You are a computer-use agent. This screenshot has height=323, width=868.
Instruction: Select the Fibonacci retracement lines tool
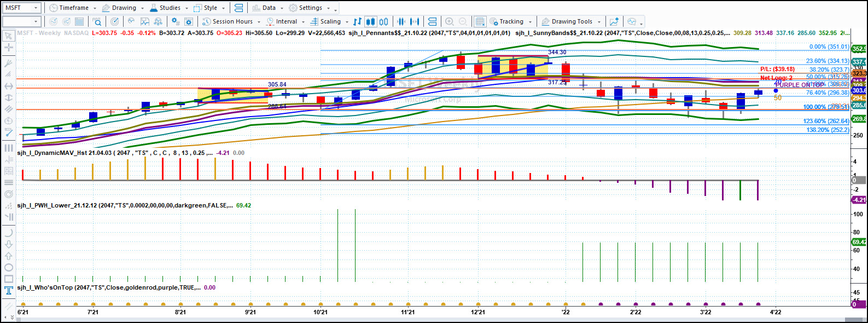[8, 182]
